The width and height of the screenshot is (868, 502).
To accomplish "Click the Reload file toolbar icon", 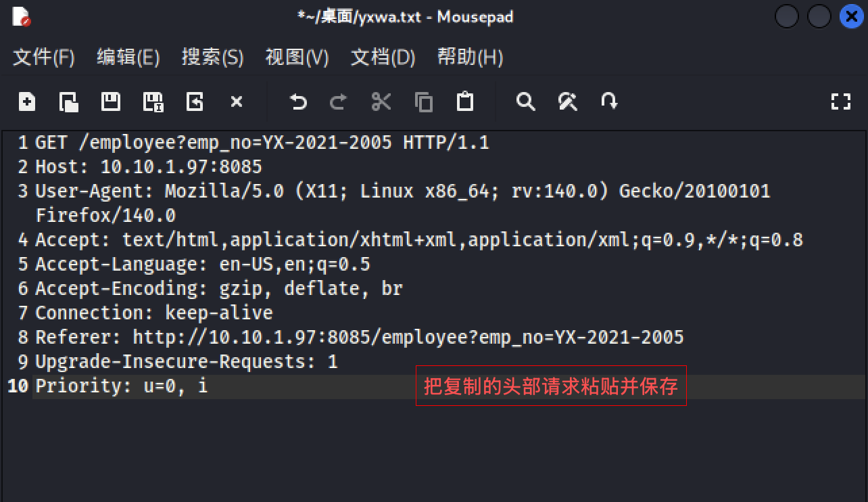I will pyautogui.click(x=195, y=102).
